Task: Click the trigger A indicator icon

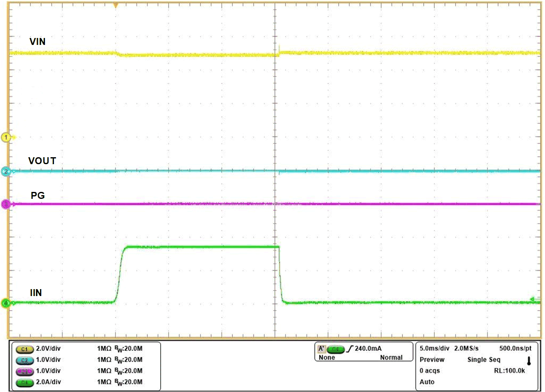Action: tap(321, 349)
